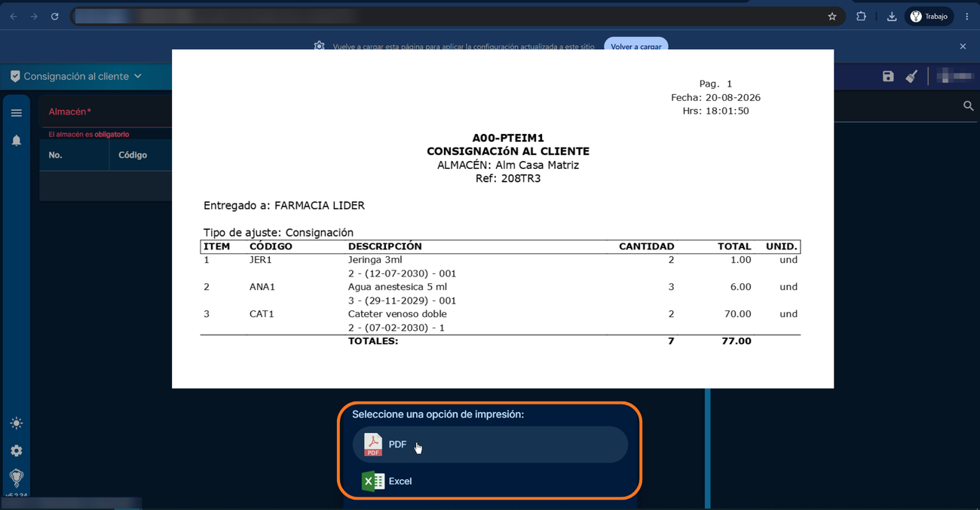Click the site settings gear in notification bar
Image resolution: width=980 pixels, height=510 pixels.
[x=320, y=46]
